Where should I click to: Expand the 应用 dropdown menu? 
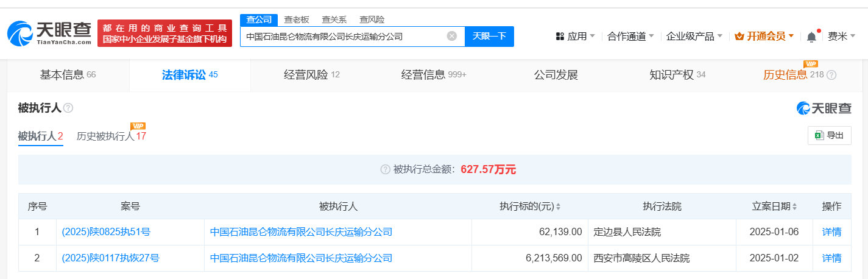click(x=576, y=37)
